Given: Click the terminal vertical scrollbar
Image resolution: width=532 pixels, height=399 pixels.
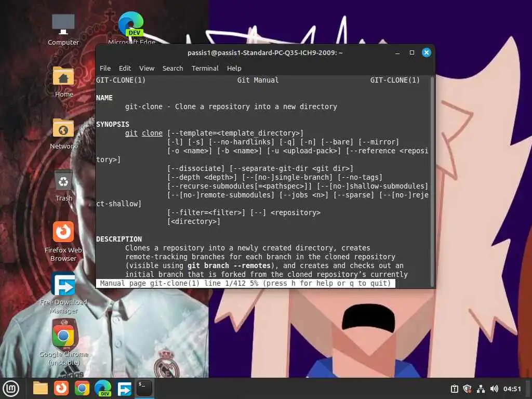Looking at the screenshot, I should click(432, 182).
